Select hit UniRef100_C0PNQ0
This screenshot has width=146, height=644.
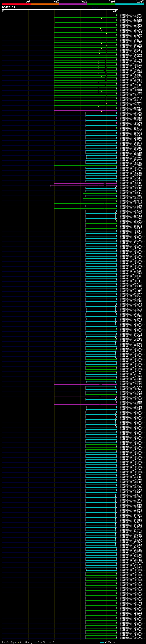[x=131, y=146]
